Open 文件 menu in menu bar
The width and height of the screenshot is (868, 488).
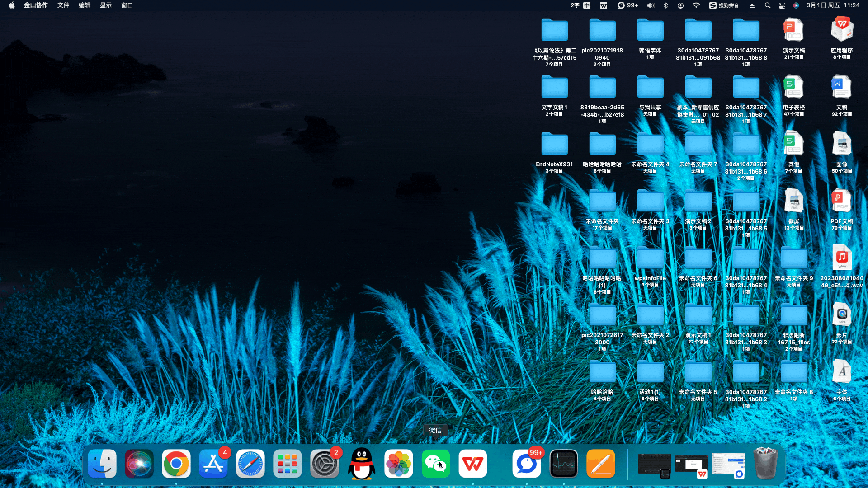tap(63, 5)
